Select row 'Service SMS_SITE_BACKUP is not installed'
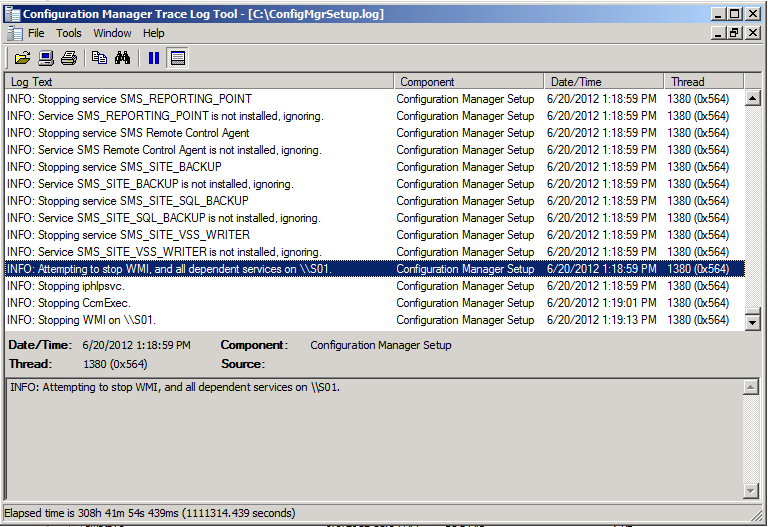This screenshot has width=768, height=527. click(x=375, y=184)
